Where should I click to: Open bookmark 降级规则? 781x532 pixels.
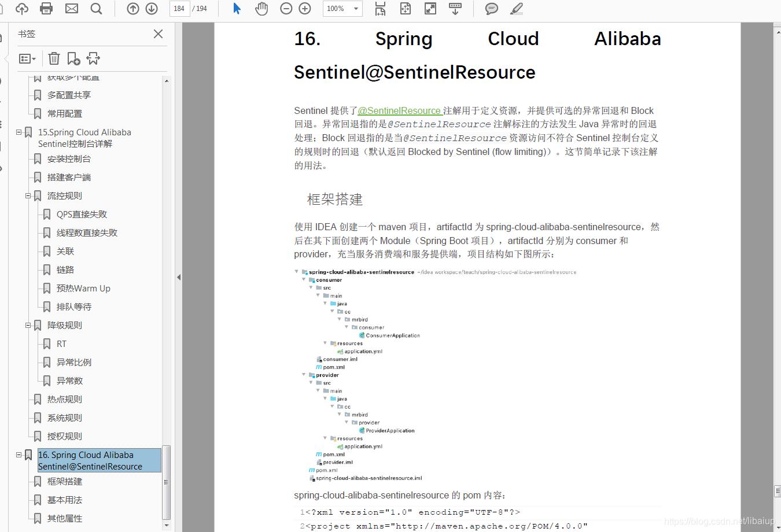65,326
